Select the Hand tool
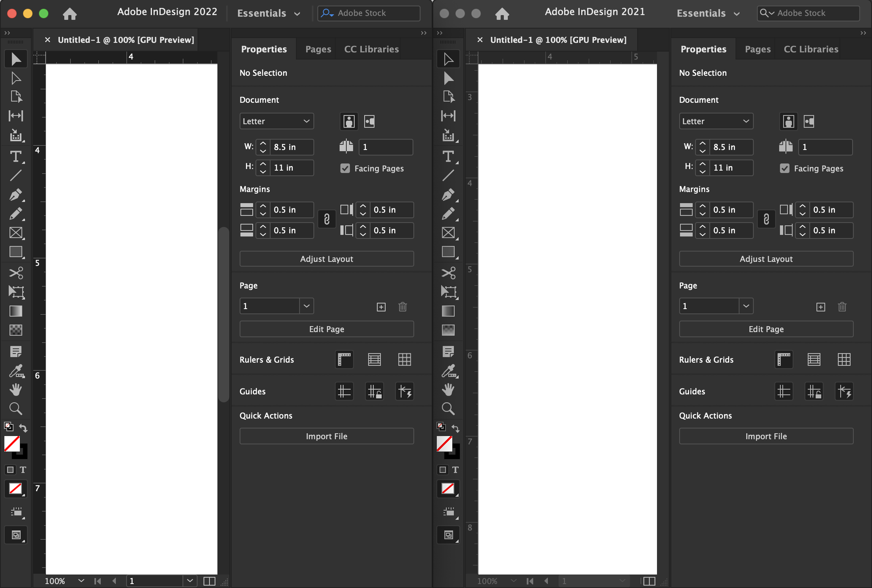This screenshot has width=872, height=588. 16,389
